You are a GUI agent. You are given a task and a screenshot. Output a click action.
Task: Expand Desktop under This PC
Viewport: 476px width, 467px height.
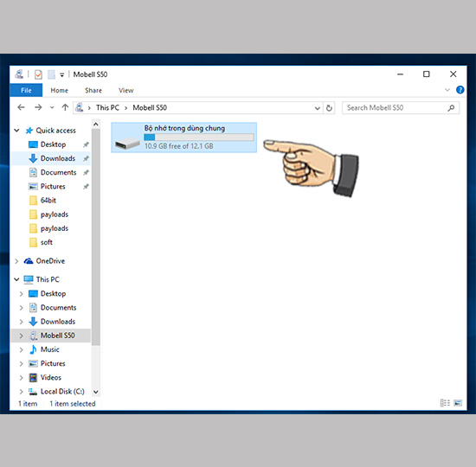22,294
